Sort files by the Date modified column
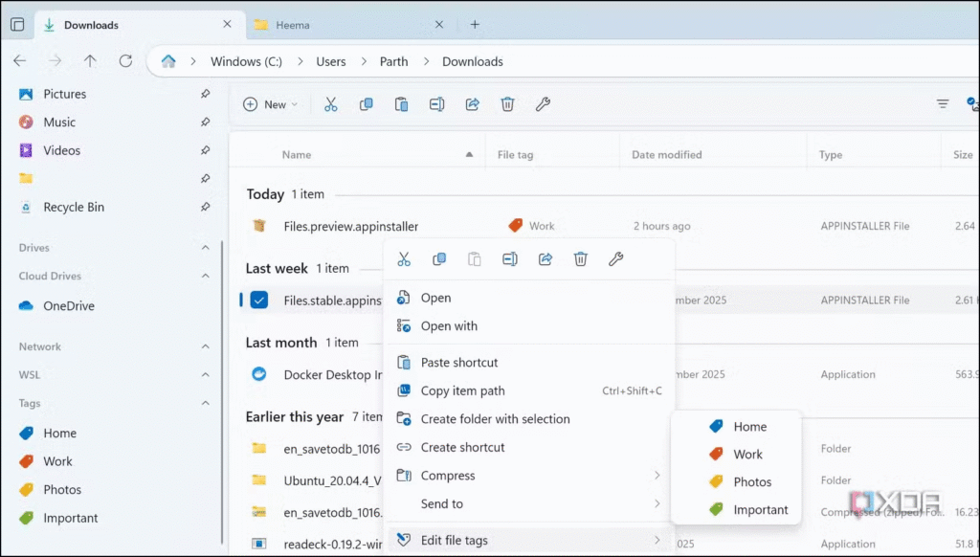This screenshot has height=557, width=980. (x=667, y=155)
